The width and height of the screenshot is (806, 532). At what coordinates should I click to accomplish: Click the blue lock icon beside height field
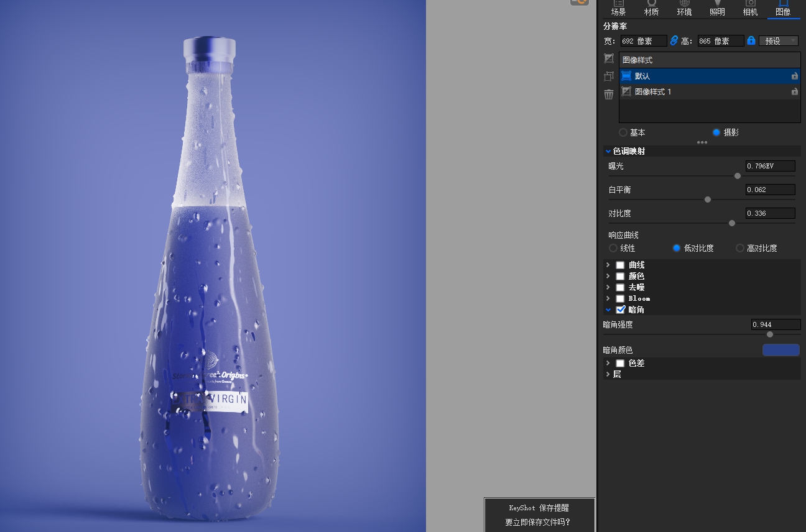point(752,40)
